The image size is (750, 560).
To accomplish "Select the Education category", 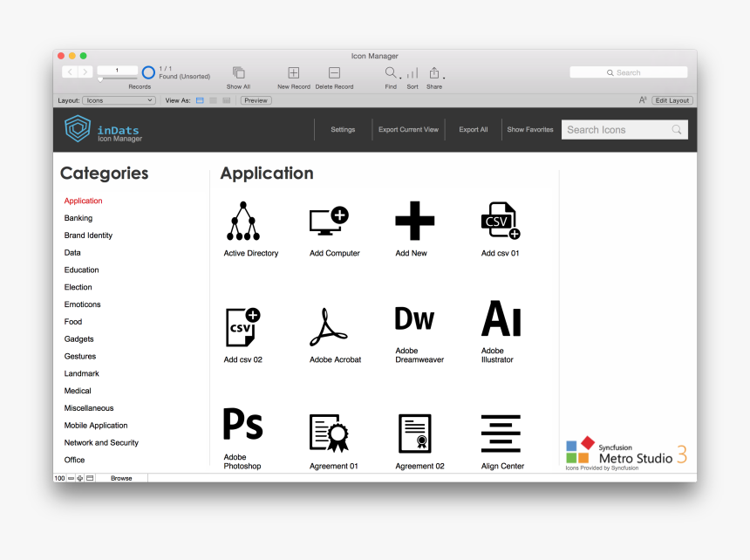I will (82, 270).
